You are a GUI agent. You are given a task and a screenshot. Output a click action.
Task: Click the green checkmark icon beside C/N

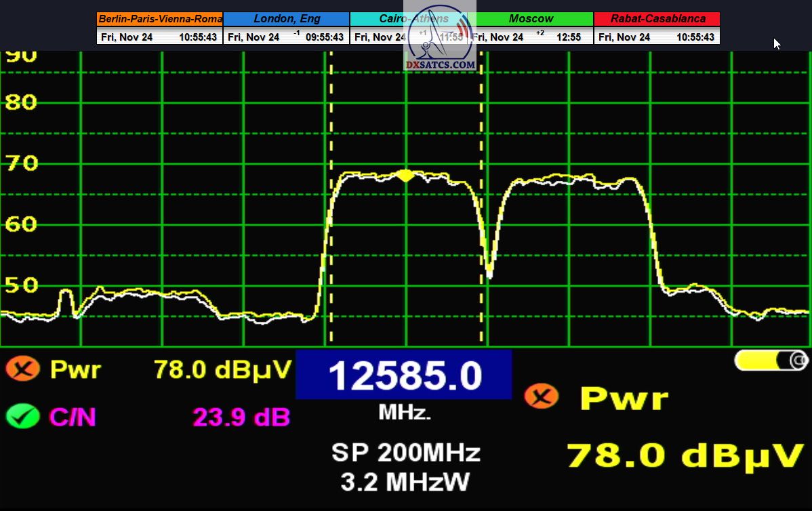(x=22, y=416)
